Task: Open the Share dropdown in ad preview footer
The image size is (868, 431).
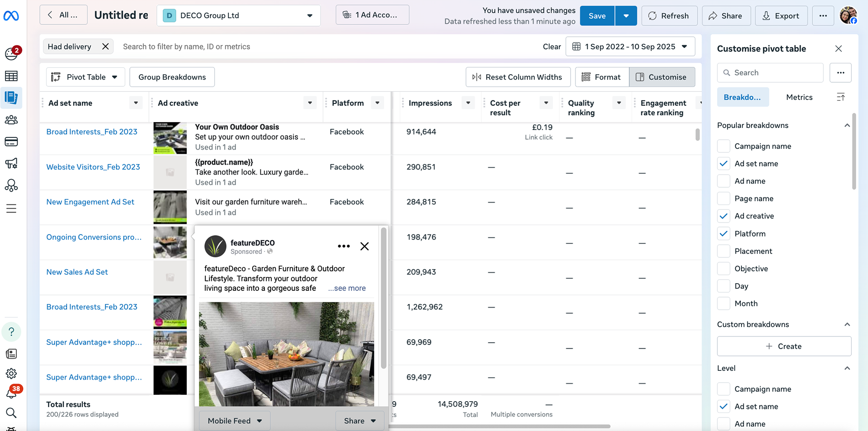Action: [360, 421]
